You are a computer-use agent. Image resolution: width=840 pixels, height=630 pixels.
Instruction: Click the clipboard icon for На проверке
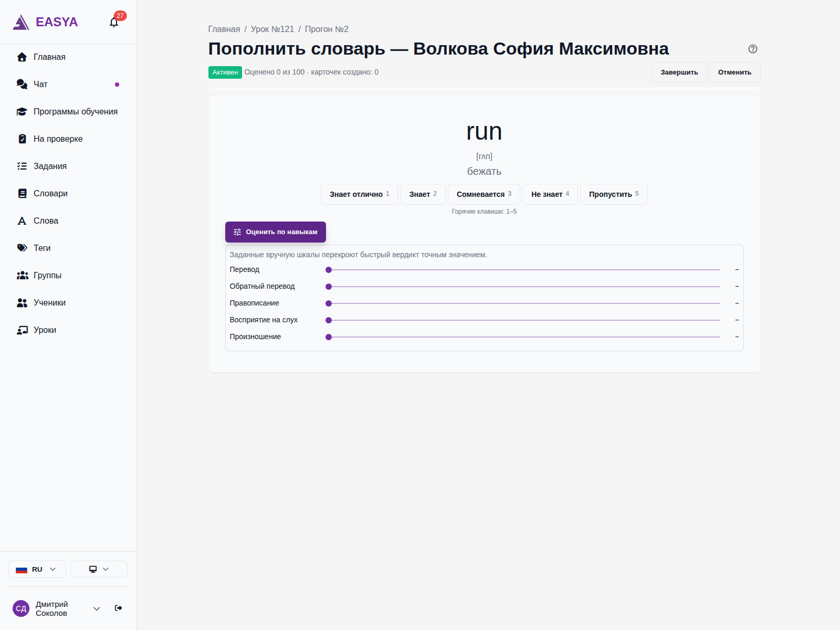click(x=22, y=139)
